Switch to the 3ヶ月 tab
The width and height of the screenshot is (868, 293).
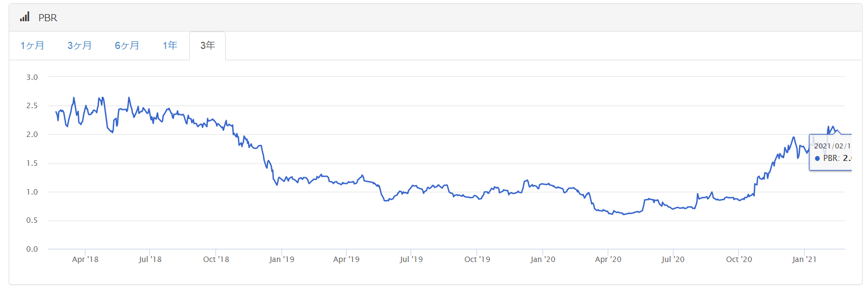pyautogui.click(x=79, y=46)
